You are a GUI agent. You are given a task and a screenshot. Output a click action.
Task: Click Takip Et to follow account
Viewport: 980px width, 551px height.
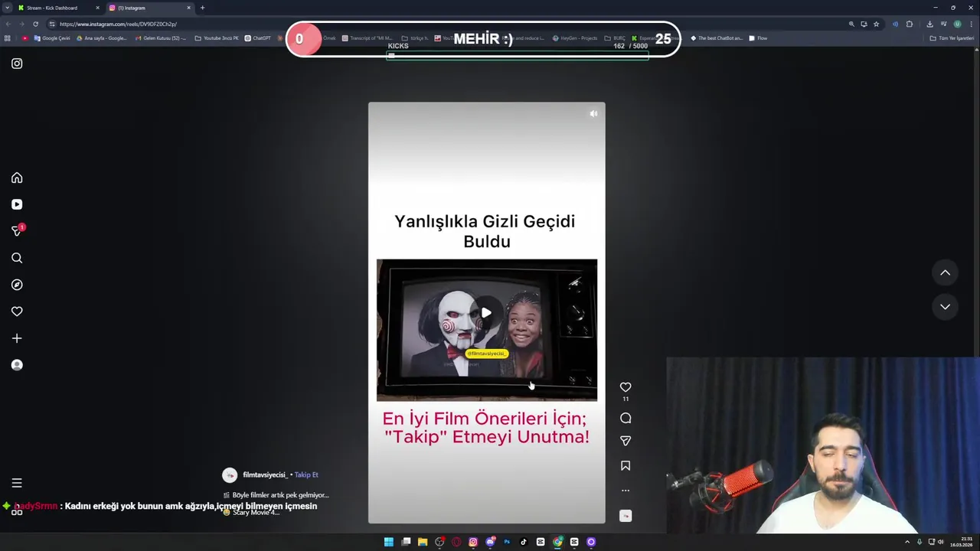[x=306, y=474]
